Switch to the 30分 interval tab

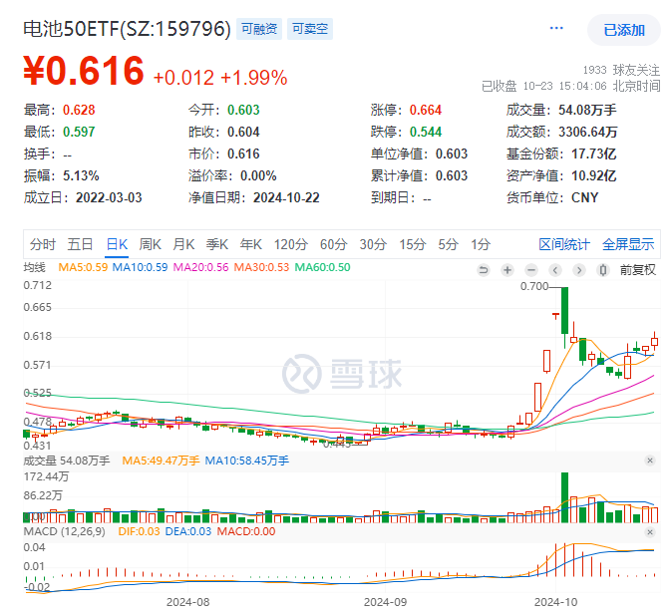coord(373,244)
